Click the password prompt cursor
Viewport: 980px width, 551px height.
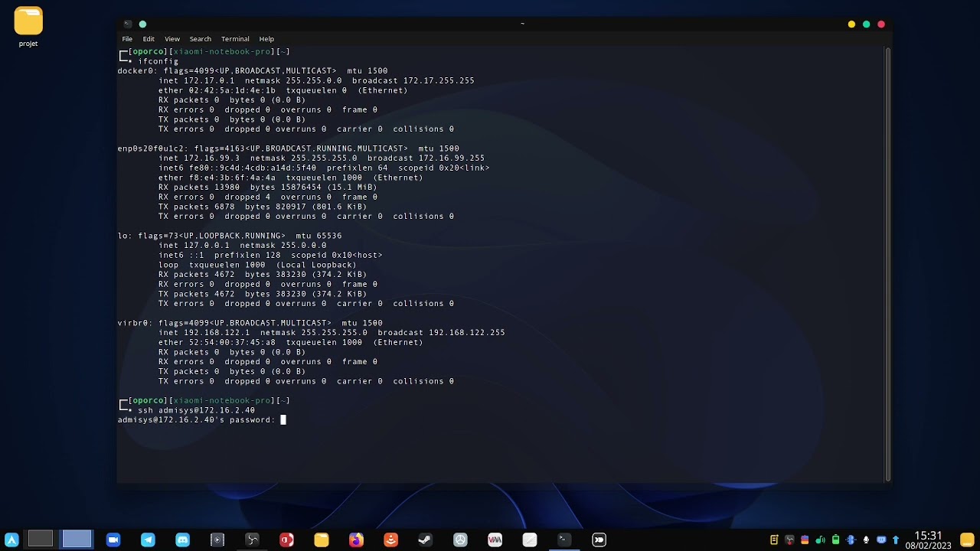click(283, 419)
